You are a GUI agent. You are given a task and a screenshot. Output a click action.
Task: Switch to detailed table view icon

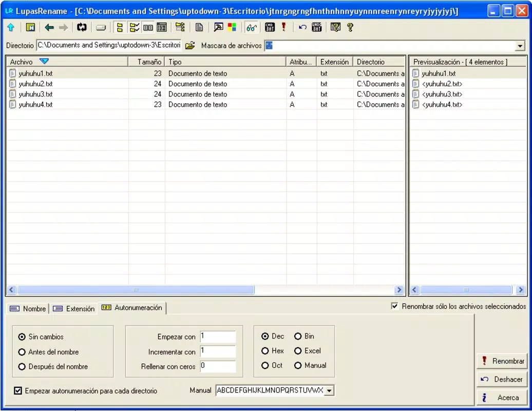pos(162,28)
